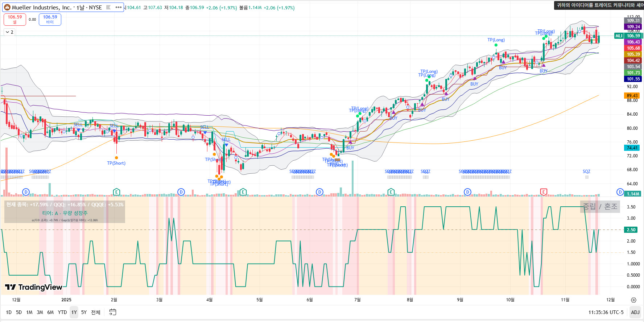
Task: Click the 2025 label on the time axis
Action: click(x=66, y=300)
